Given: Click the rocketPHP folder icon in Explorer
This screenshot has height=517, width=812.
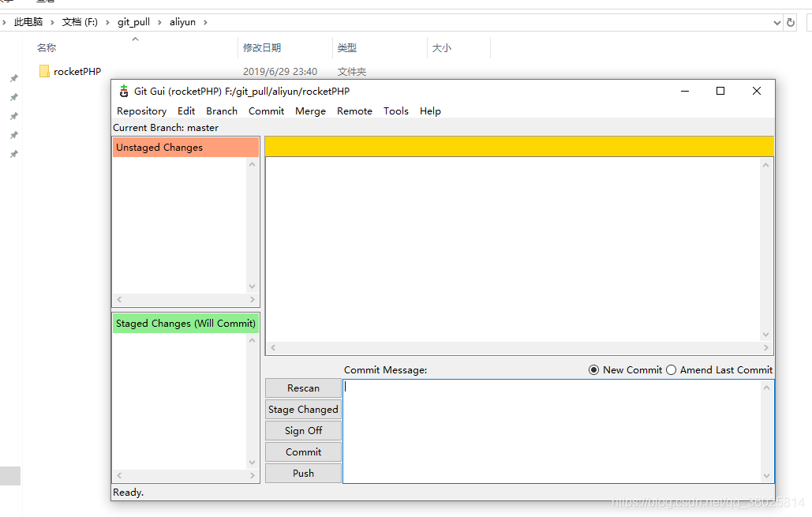Looking at the screenshot, I should [44, 71].
